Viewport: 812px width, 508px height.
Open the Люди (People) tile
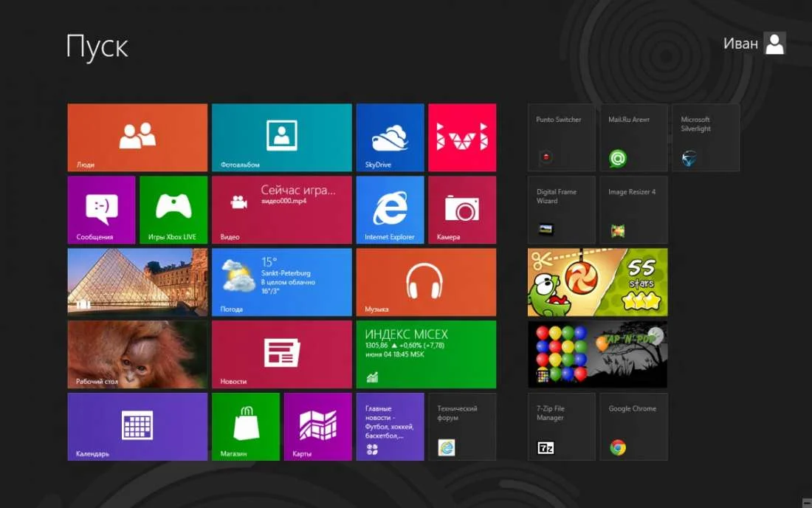click(137, 137)
